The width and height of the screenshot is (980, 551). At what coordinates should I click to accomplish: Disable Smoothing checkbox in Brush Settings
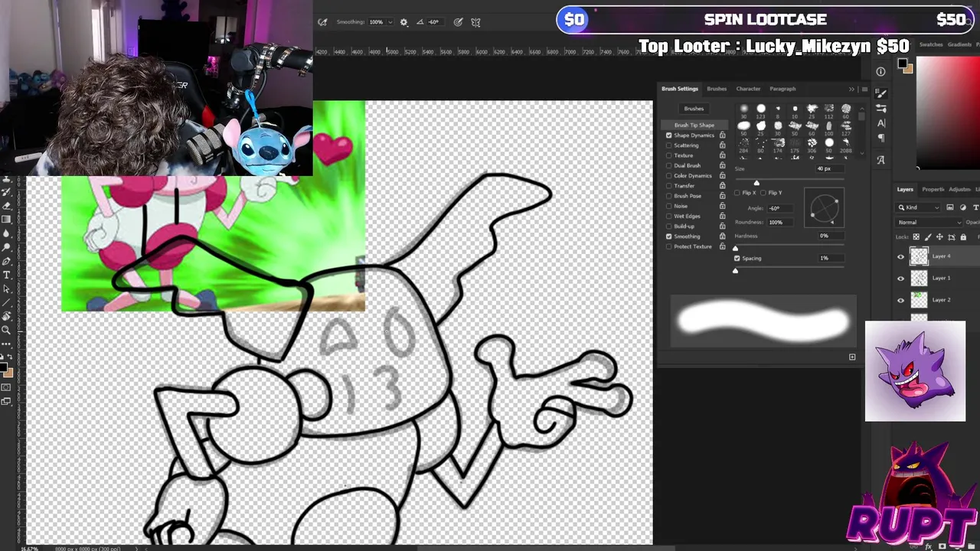click(668, 236)
